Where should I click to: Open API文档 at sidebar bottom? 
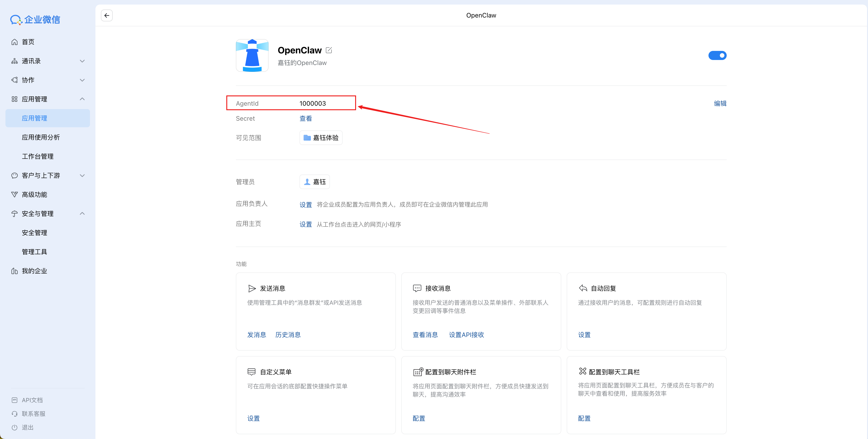pos(32,400)
